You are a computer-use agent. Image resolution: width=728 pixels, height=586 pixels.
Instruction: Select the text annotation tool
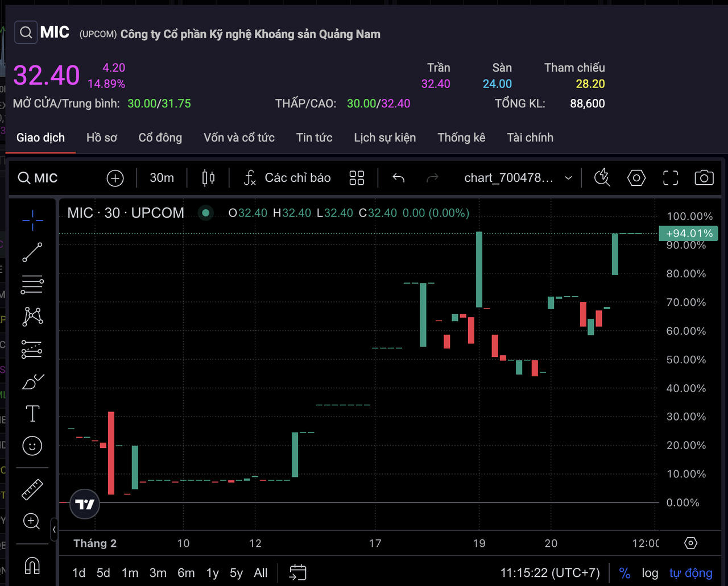click(32, 414)
